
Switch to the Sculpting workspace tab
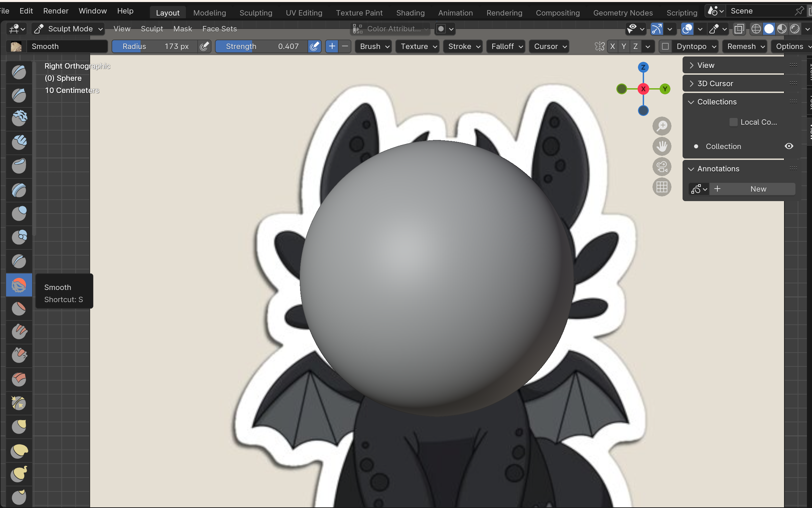pos(256,13)
